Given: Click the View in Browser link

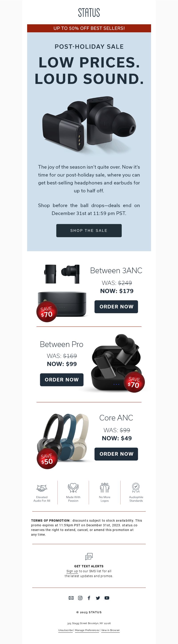Looking at the screenshot, I should click(110, 630).
